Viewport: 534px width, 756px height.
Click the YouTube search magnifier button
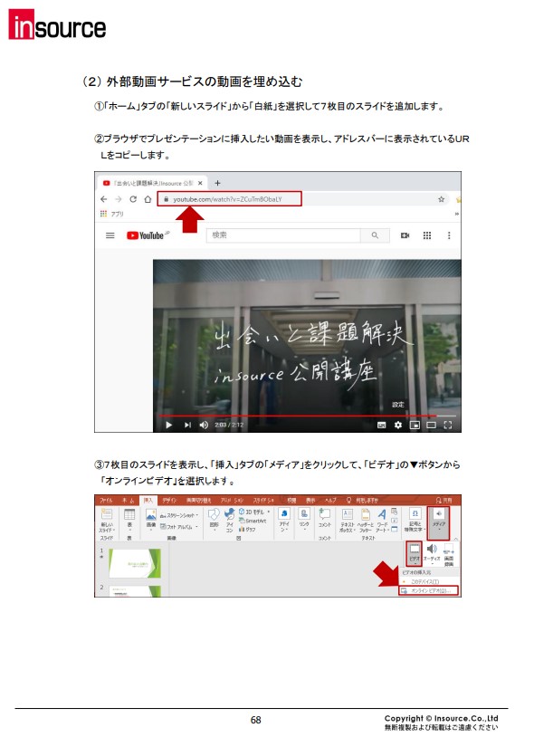(x=375, y=234)
